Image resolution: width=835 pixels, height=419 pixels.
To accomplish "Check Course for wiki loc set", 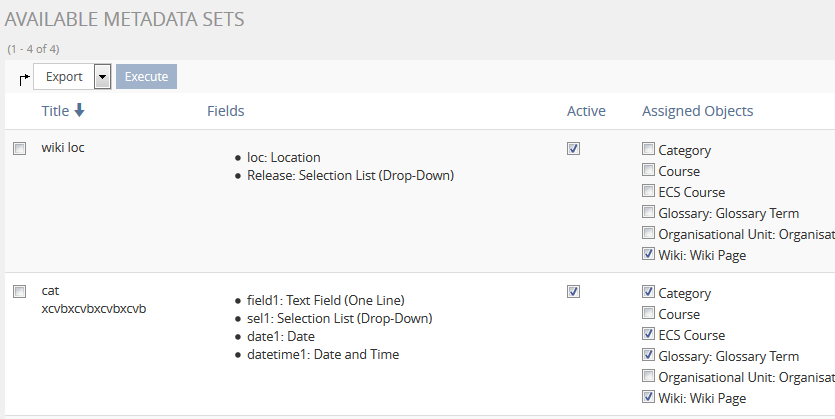I will [x=648, y=171].
